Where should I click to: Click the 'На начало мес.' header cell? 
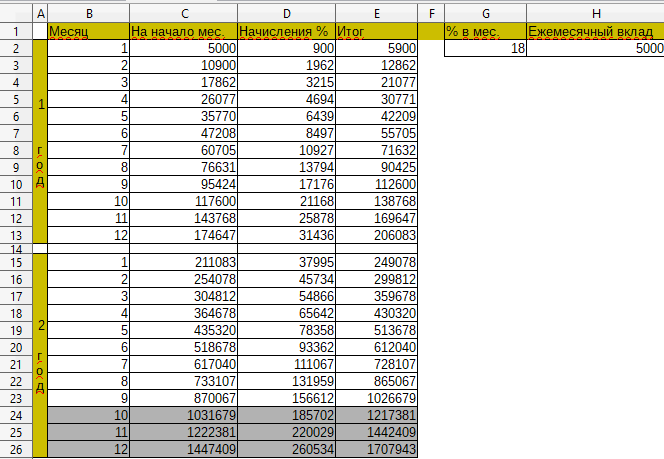[184, 31]
